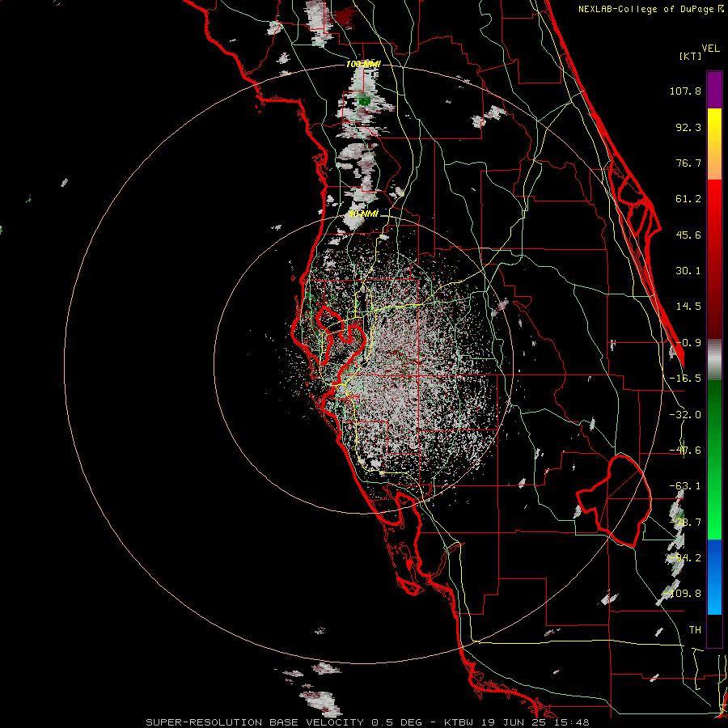Screen dimensions: 728x728
Task: Click the -16.5 velocity scale value
Action: click(x=685, y=379)
